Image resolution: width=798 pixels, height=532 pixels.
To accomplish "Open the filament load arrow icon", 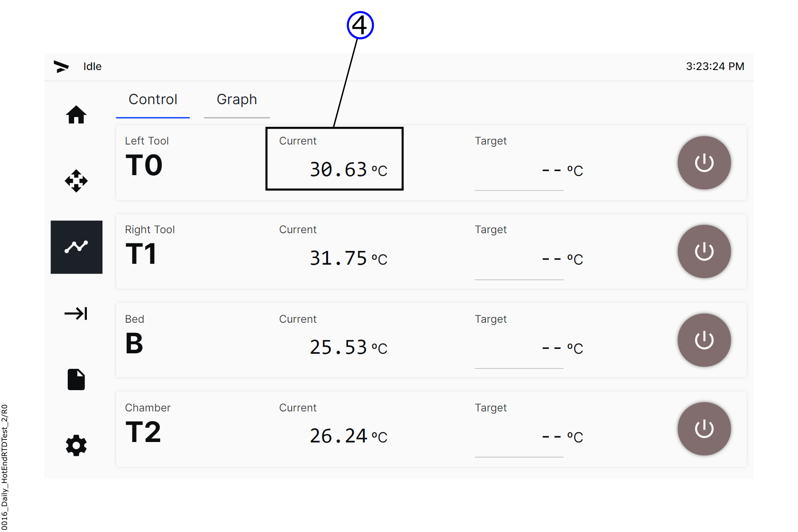I will point(76,313).
